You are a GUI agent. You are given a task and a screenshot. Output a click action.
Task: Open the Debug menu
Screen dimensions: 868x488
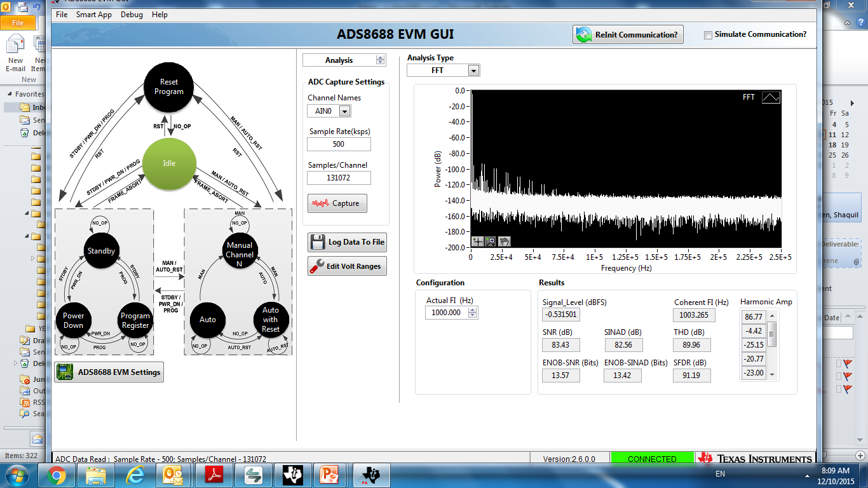pos(131,14)
